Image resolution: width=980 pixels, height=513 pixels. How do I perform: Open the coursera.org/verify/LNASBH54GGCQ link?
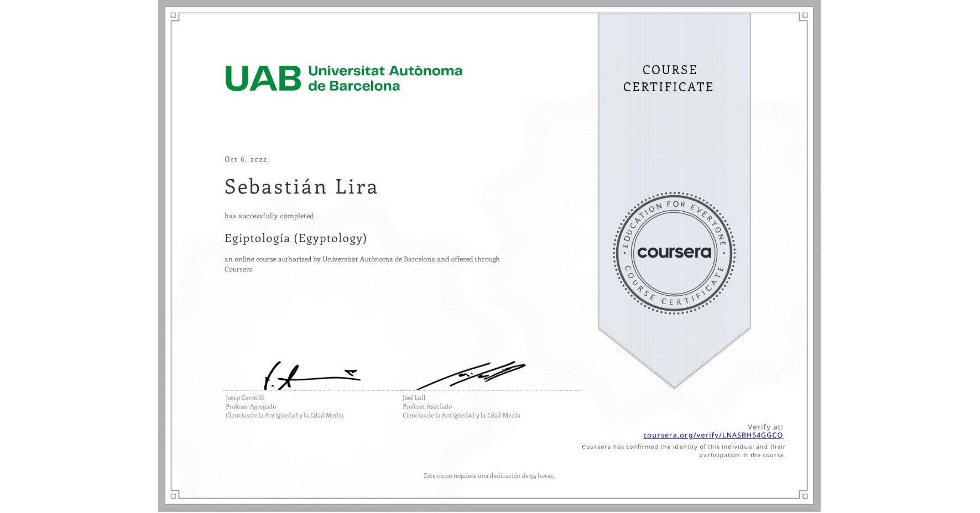(713, 435)
